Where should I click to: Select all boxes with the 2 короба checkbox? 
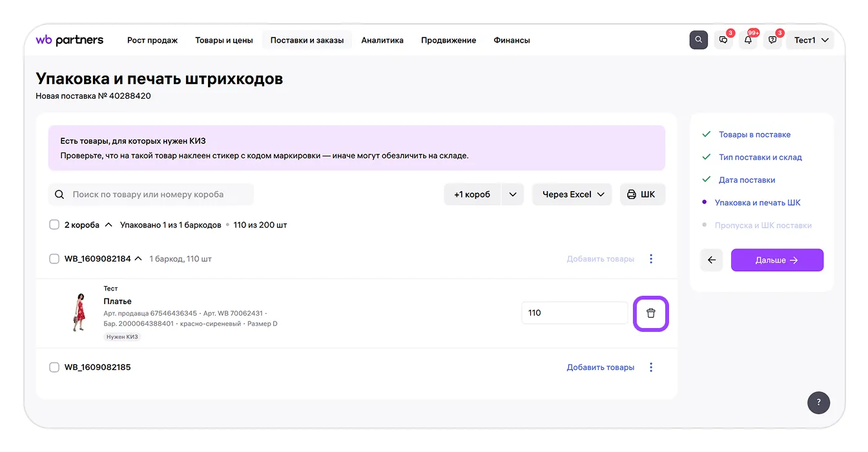(54, 225)
